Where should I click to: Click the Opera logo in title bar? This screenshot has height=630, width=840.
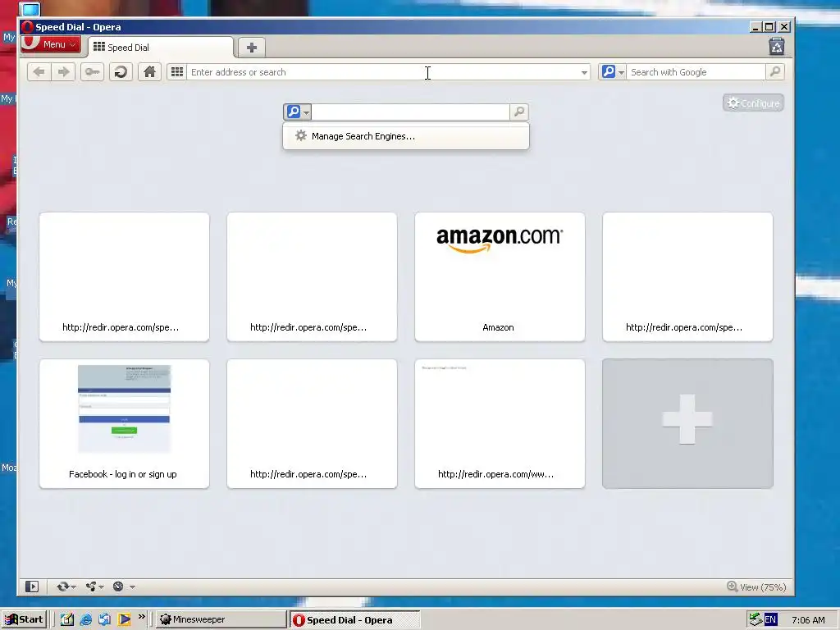[x=27, y=27]
